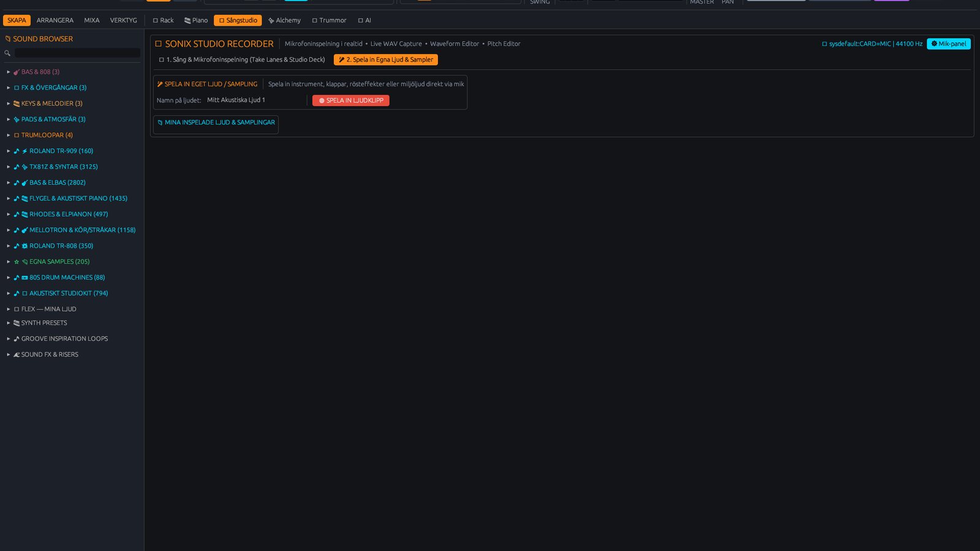
Task: Click the SOUND BROWSER header icon
Action: click(x=8, y=39)
